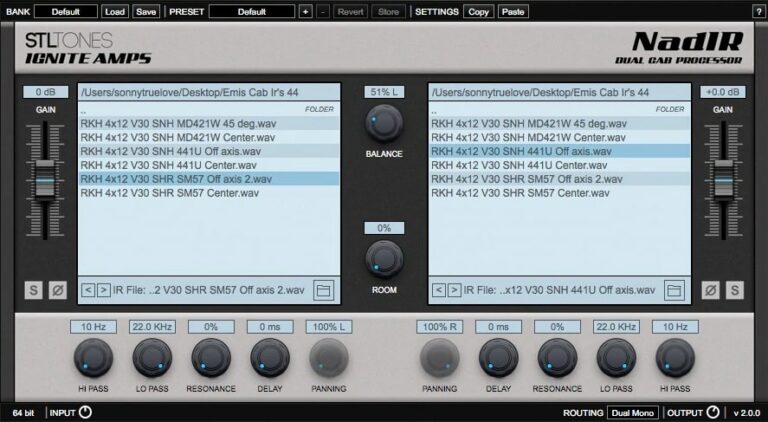Click the right panning 100% R field
The width and height of the screenshot is (768, 422).
point(439,327)
